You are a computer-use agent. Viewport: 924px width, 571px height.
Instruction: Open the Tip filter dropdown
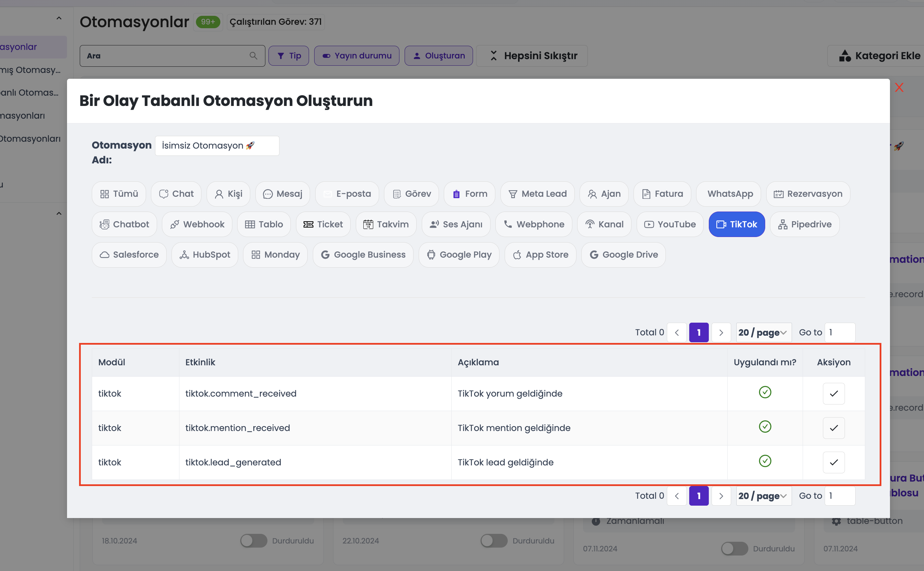pos(289,56)
